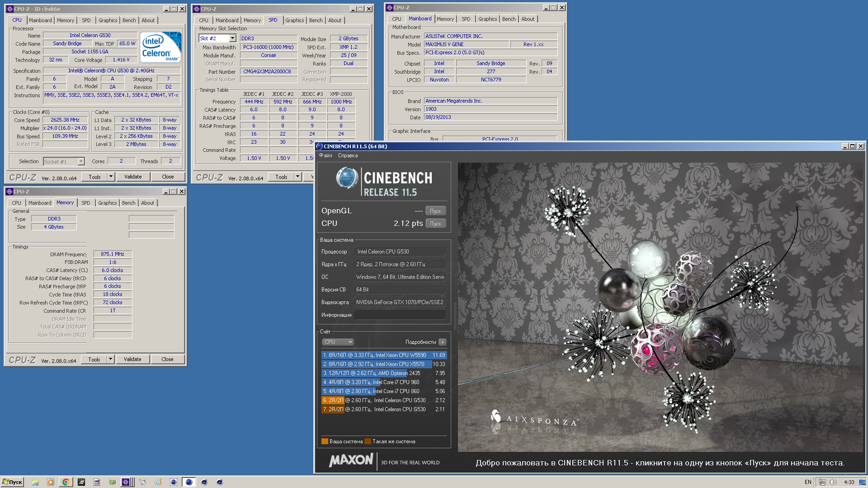Click Validate in CPU-Z CPU window
Viewport: 868px width, 488px height.
(x=133, y=177)
